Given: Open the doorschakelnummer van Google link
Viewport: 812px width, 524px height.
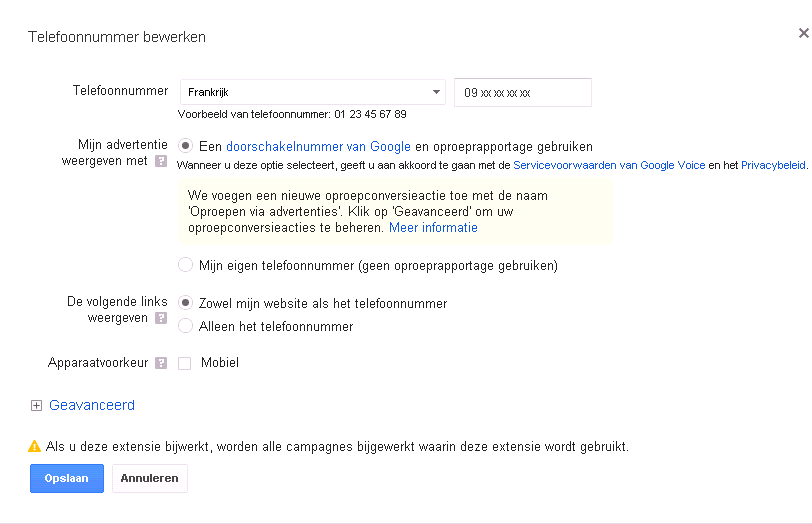Looking at the screenshot, I should 318,147.
